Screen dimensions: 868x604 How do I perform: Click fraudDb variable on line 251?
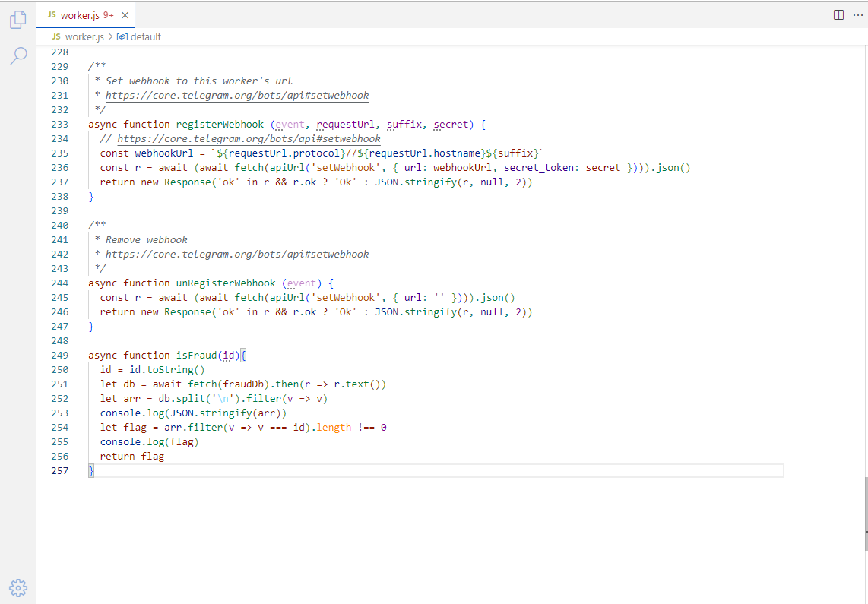pyautogui.click(x=240, y=384)
